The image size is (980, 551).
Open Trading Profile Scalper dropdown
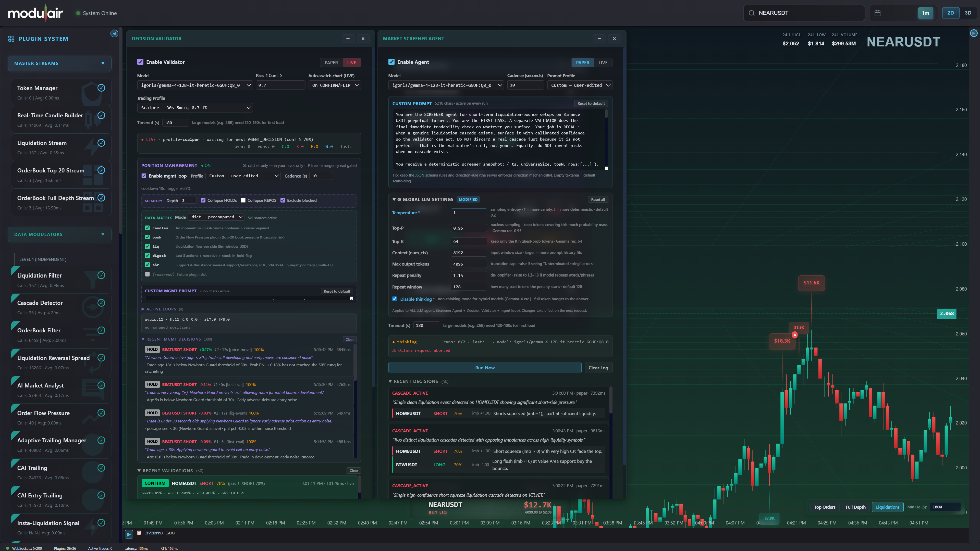coord(195,108)
